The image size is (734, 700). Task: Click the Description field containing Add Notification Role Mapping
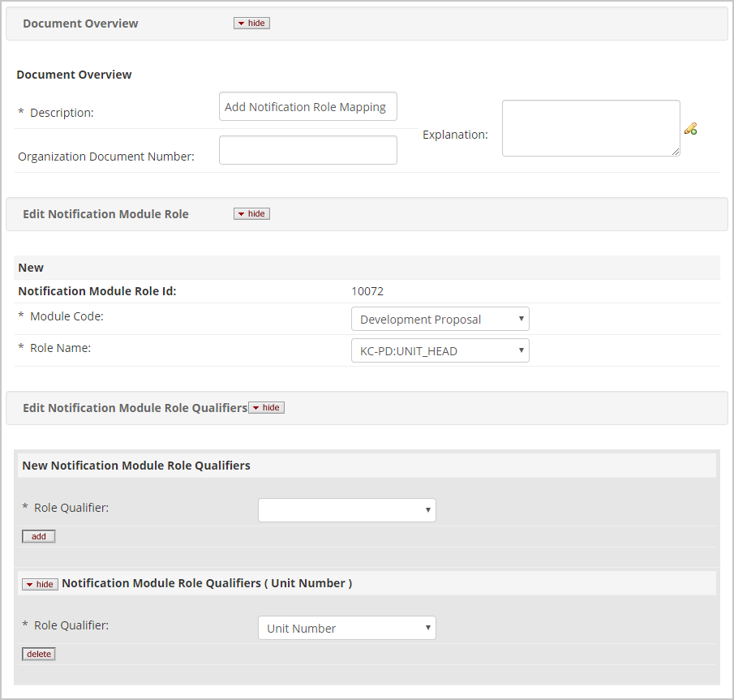click(x=308, y=106)
